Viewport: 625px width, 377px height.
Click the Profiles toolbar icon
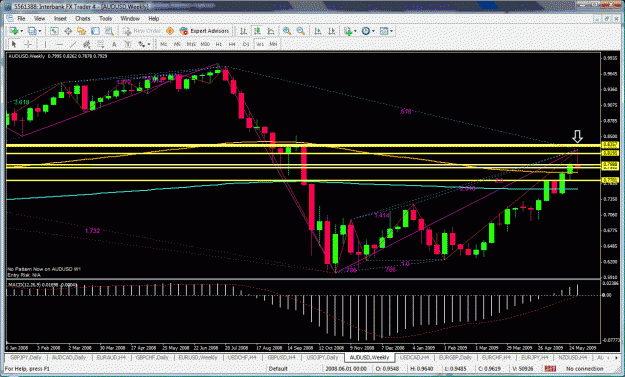(x=32, y=31)
